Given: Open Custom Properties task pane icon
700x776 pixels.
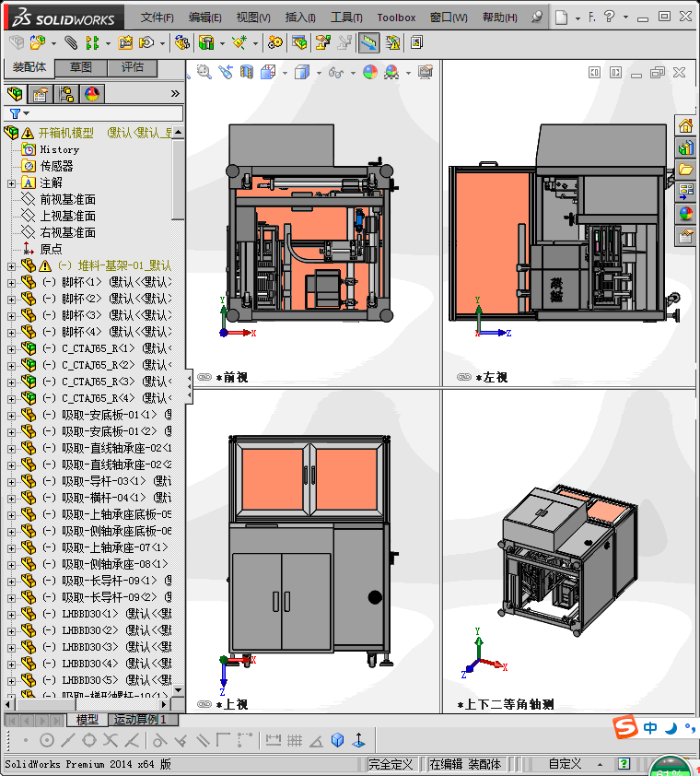Looking at the screenshot, I should click(x=685, y=236).
